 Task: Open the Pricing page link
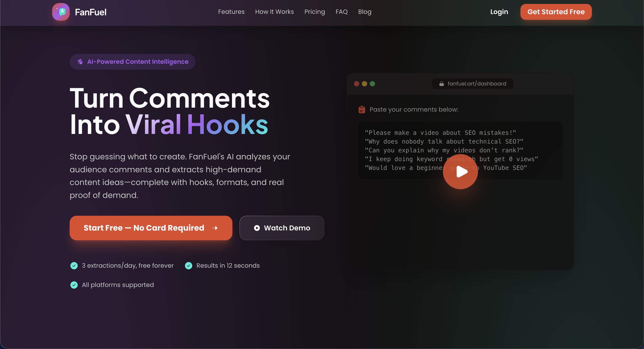(315, 12)
